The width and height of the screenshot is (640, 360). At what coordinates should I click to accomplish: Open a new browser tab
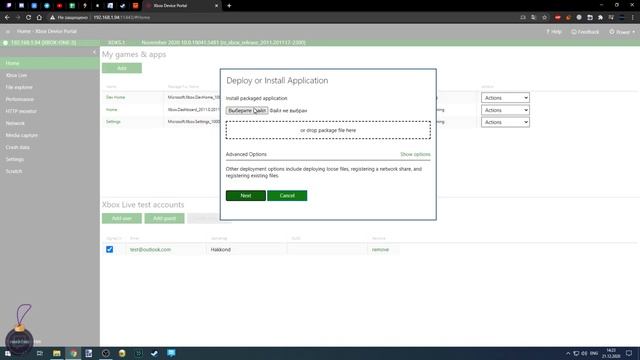[x=229, y=6]
